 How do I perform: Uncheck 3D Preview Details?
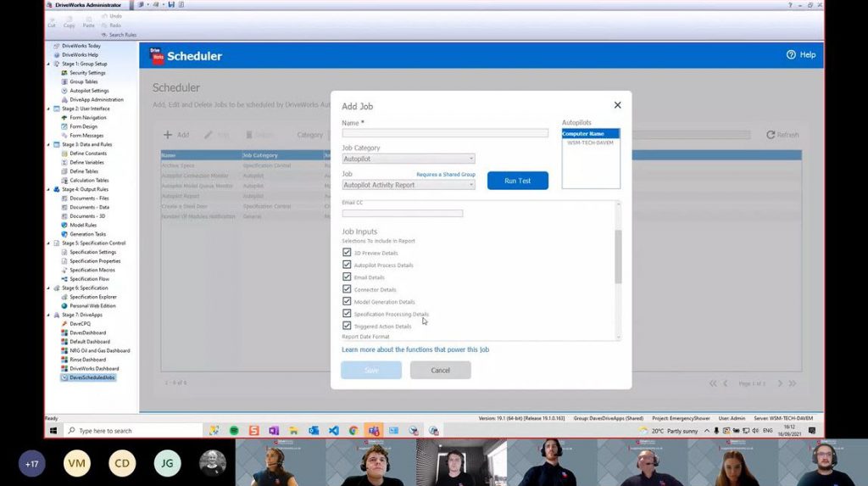347,252
